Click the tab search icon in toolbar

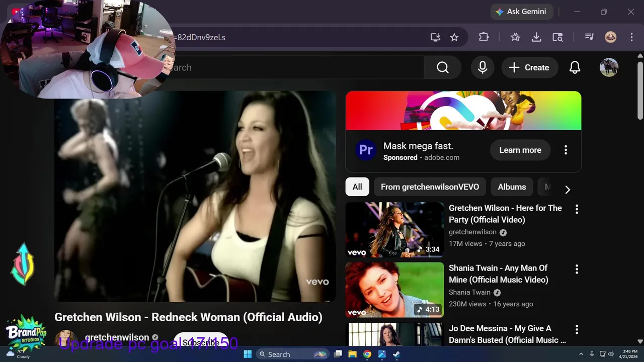pos(557,37)
